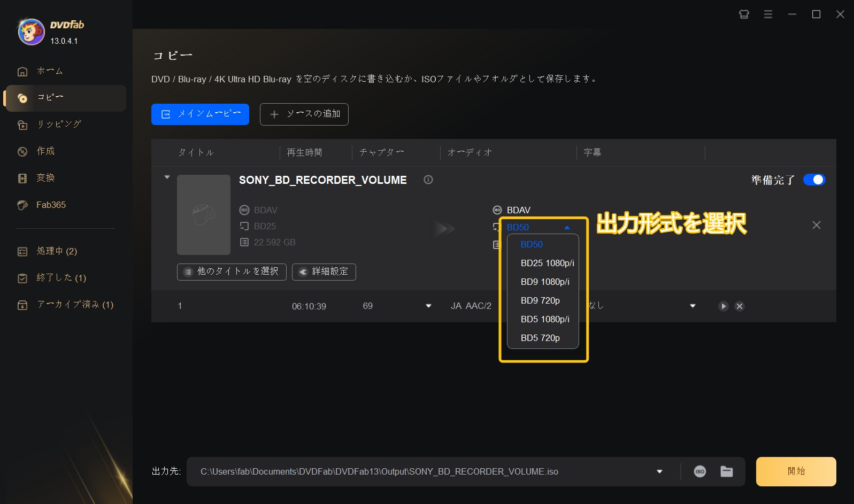This screenshot has height=504, width=854.
Task: Open 詳細設定 button
Action: point(324,272)
